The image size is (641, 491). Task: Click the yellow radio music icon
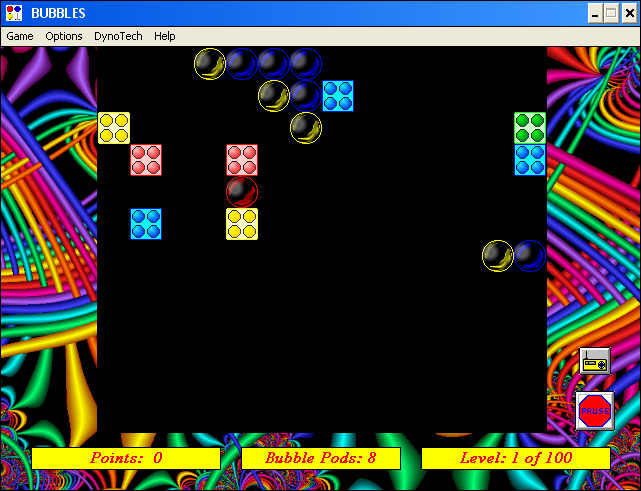[595, 361]
